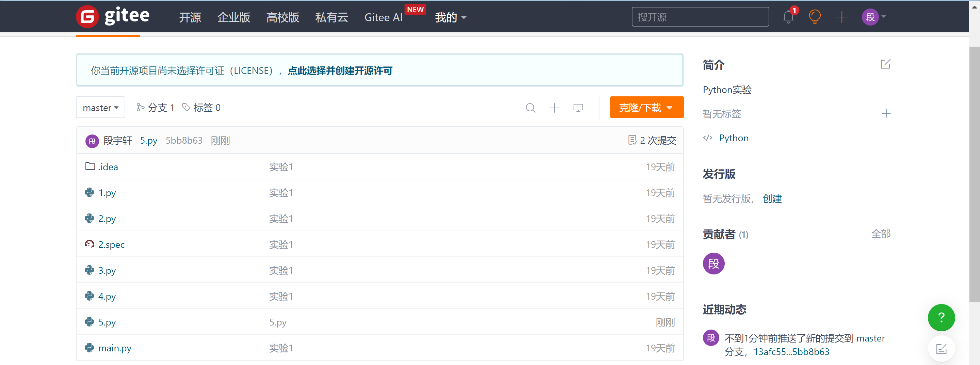Screen dimensions: 980x365
Task: Open the 企业版 nav item
Action: tap(234, 17)
